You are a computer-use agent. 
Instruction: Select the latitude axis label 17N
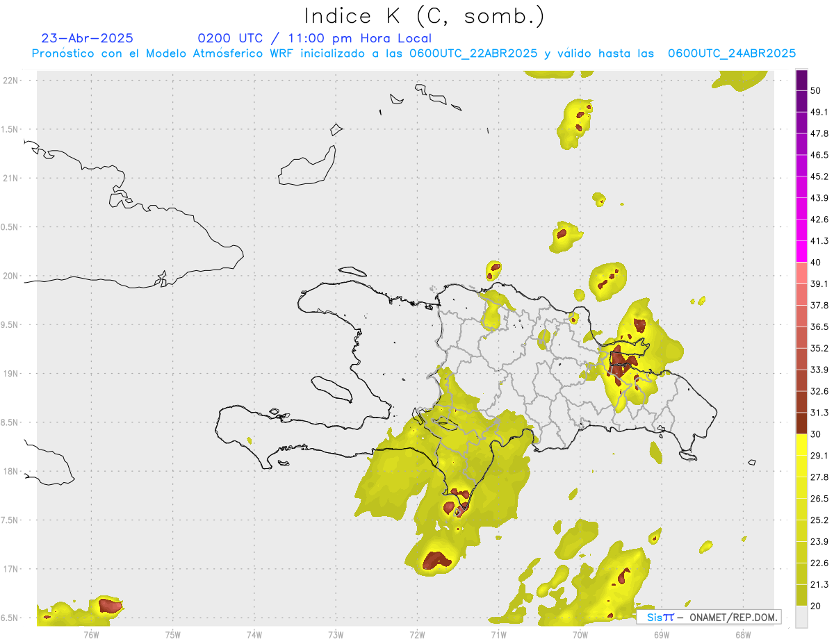coord(10,570)
